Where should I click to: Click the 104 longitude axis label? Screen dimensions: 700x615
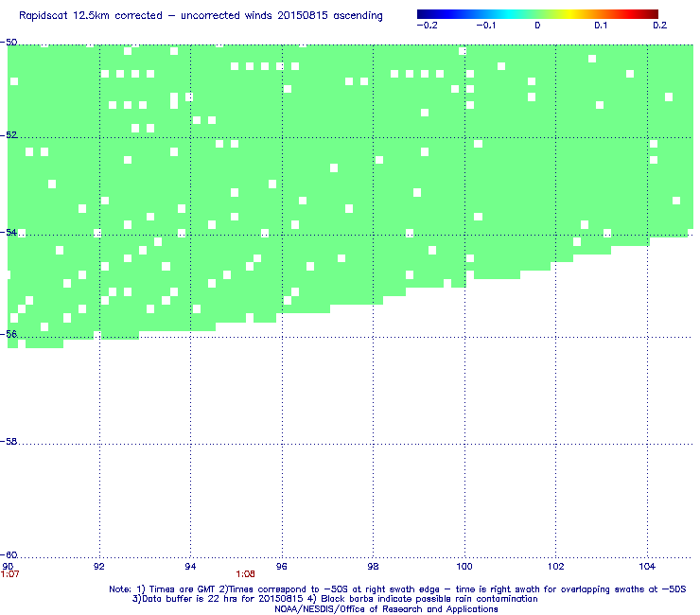tap(647, 567)
